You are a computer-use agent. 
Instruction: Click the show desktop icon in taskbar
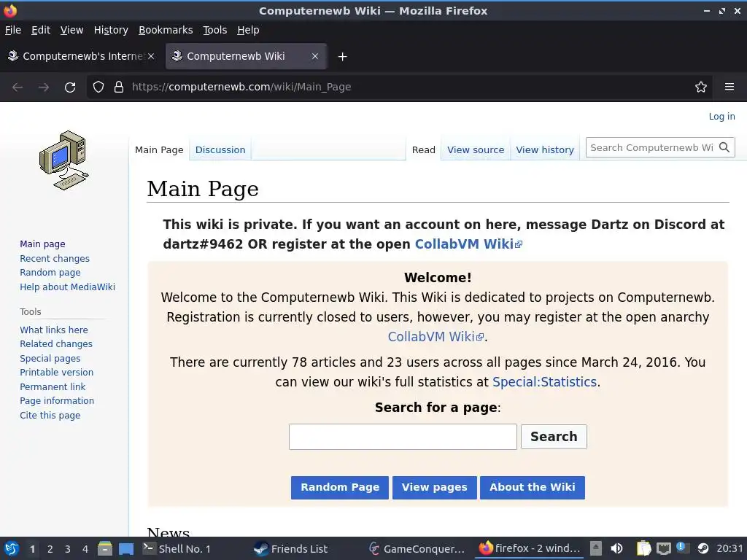tap(125, 548)
